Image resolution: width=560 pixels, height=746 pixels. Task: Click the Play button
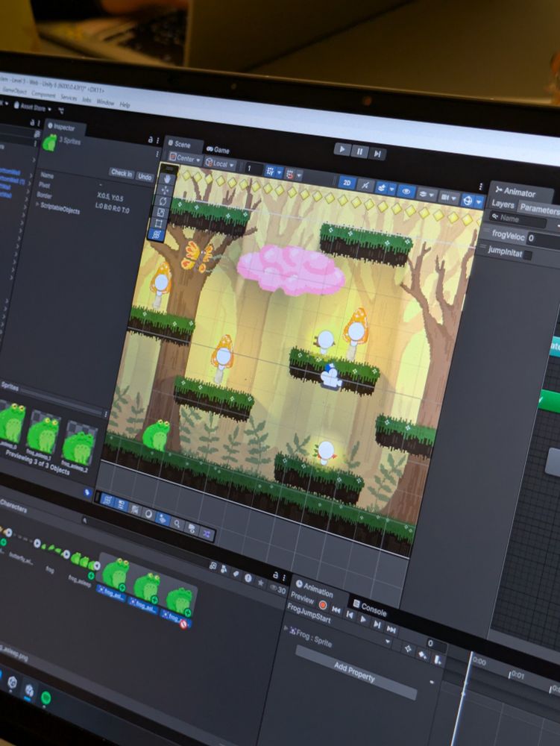(342, 149)
